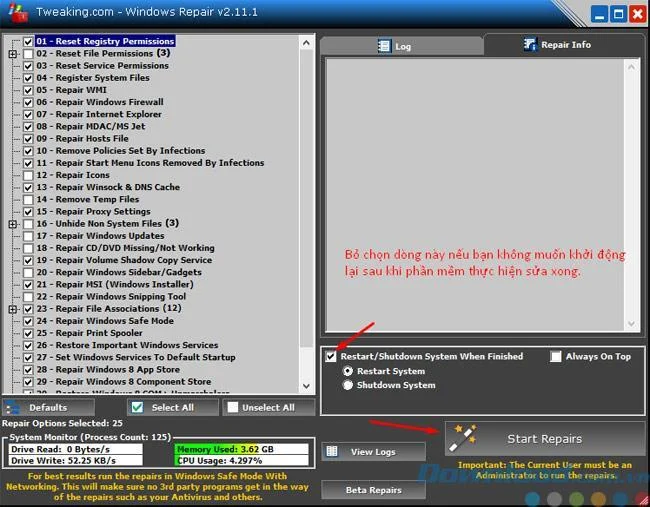The image size is (650, 507).
Task: Enable 02 - Reset File Permissions checkbox
Action: pos(28,54)
